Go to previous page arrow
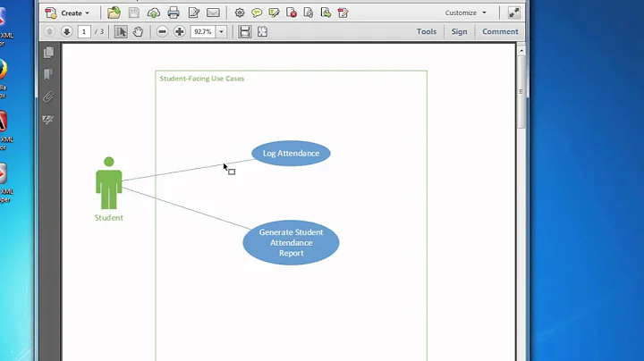The image size is (644, 361). pyautogui.click(x=49, y=31)
